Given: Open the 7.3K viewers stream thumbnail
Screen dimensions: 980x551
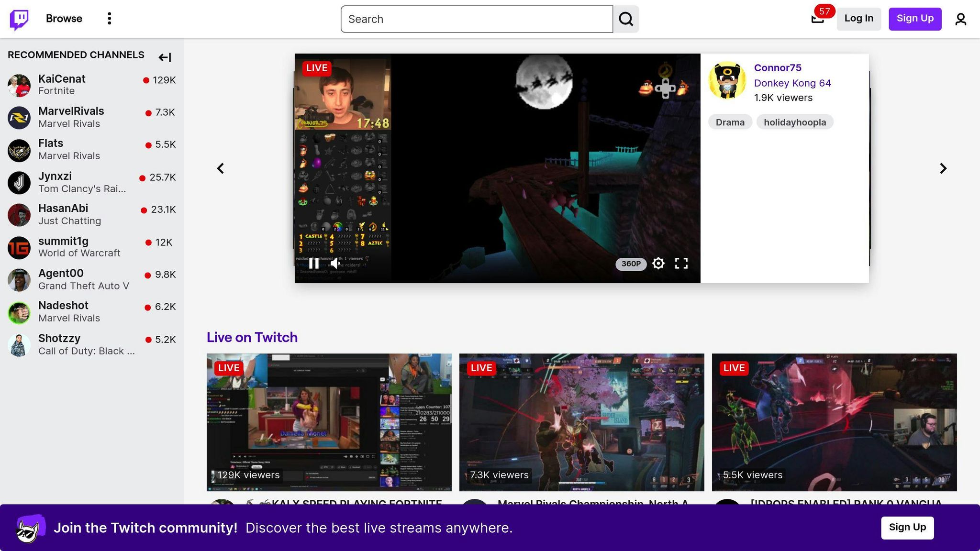Looking at the screenshot, I should pos(582,422).
